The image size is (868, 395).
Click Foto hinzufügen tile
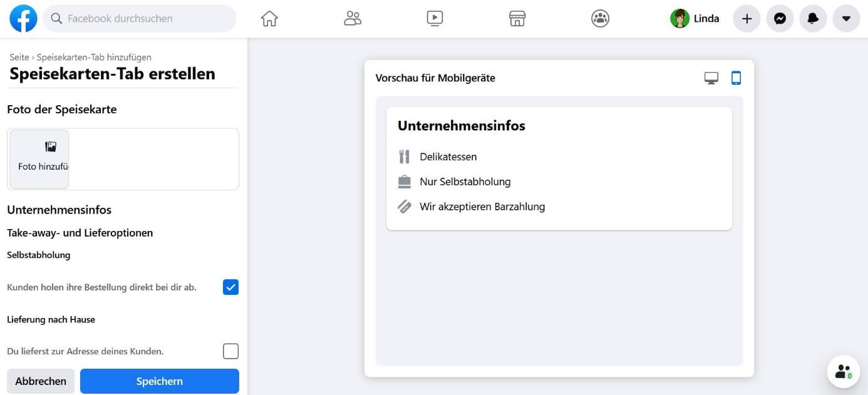tap(39, 159)
